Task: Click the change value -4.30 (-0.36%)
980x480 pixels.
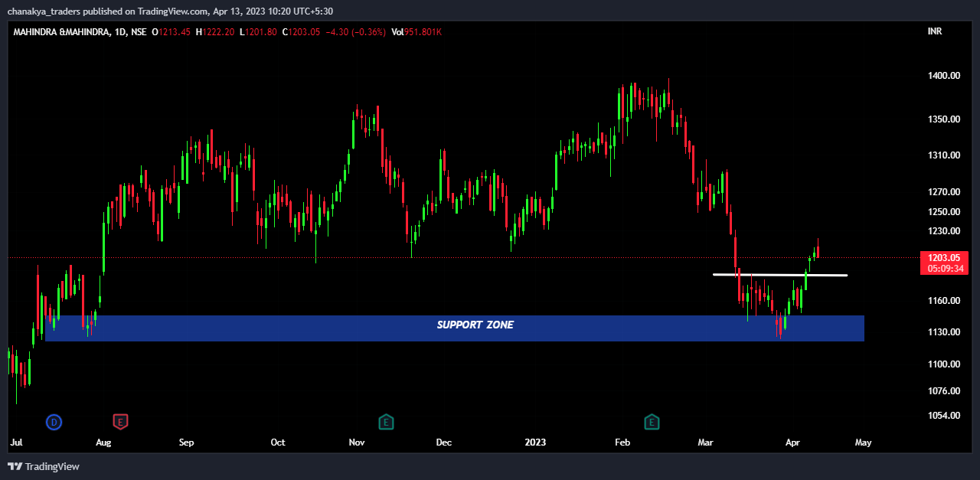Action: pyautogui.click(x=355, y=32)
